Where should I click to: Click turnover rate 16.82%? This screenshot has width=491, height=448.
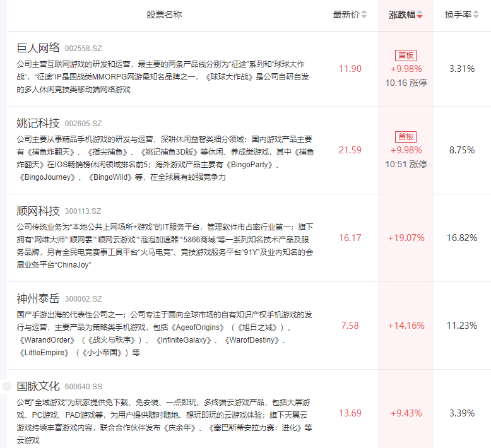(462, 238)
